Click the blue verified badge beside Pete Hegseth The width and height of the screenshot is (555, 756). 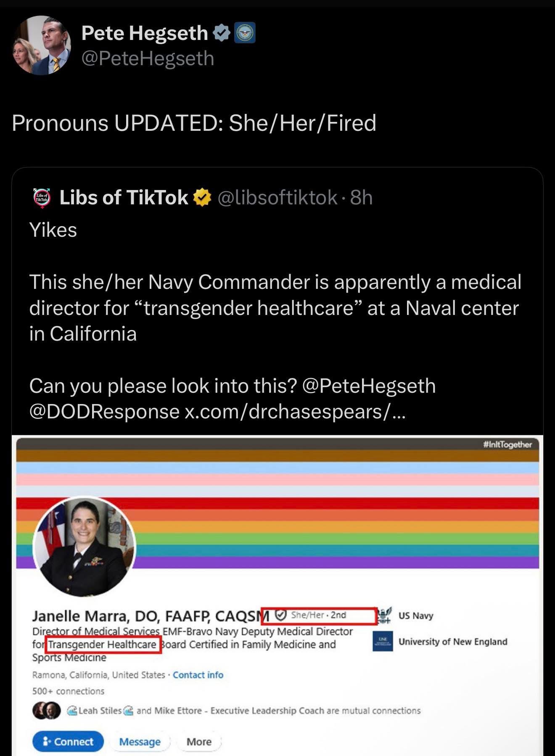[222, 33]
